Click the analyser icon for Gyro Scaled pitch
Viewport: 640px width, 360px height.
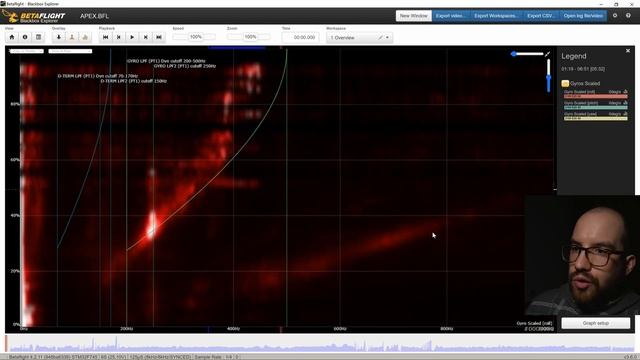[x=625, y=103]
